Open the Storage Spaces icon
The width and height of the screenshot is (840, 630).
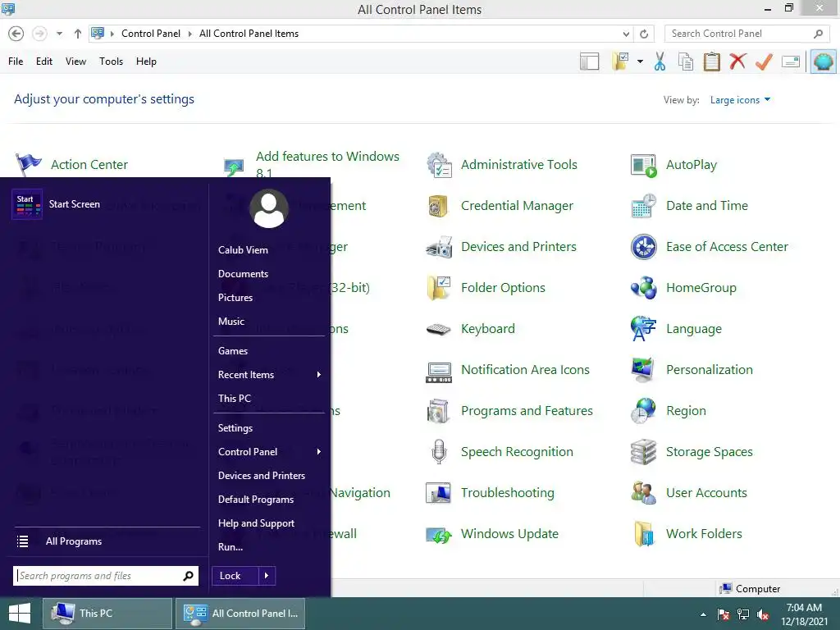point(643,452)
